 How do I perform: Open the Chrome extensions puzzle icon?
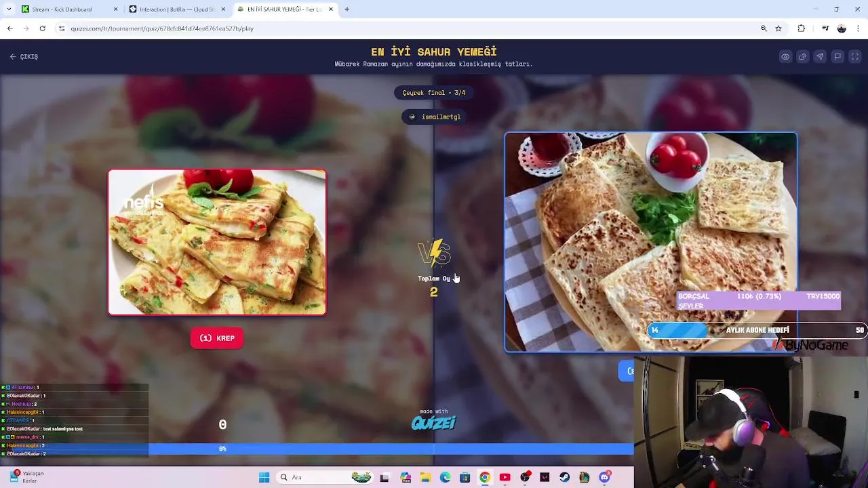coord(802,28)
